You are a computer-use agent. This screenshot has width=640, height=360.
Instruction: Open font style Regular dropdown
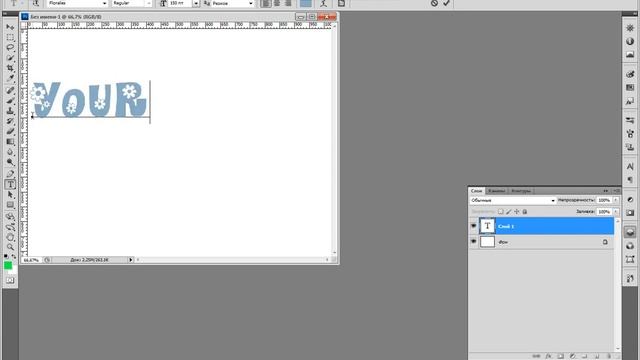pos(149,3)
